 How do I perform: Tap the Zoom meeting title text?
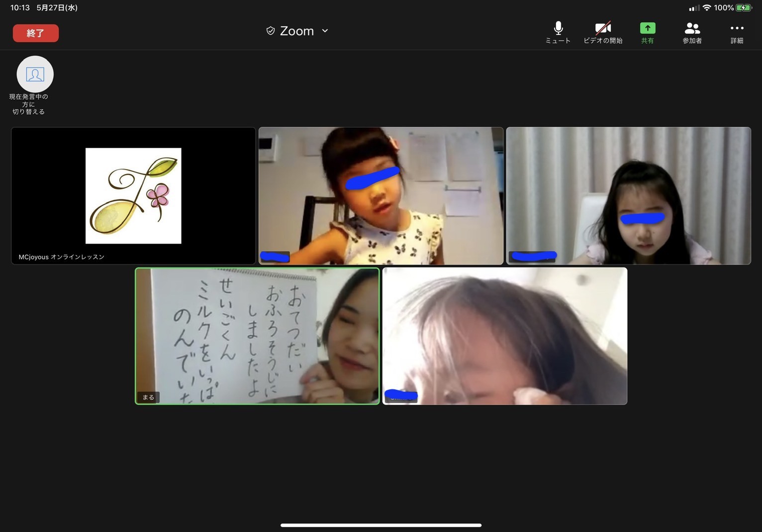[297, 31]
